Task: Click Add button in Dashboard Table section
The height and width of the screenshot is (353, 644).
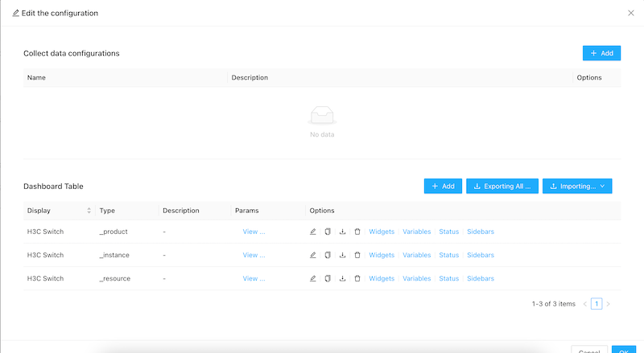Action: click(x=443, y=186)
